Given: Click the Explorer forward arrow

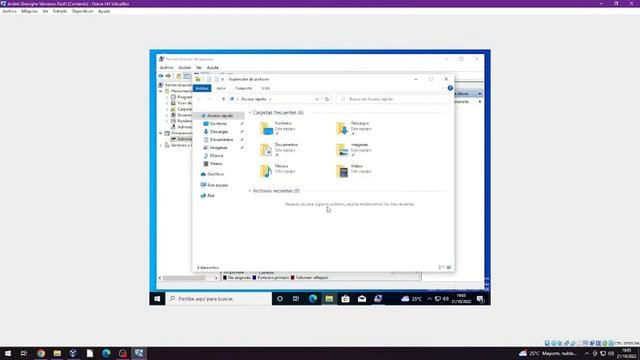Looking at the screenshot, I should [x=209, y=99].
